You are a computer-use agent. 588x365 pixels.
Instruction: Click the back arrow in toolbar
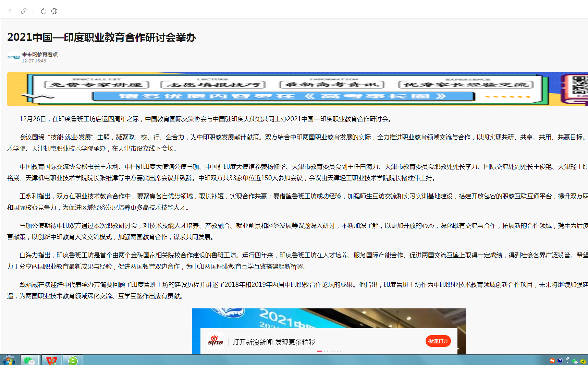tap(10, 11)
